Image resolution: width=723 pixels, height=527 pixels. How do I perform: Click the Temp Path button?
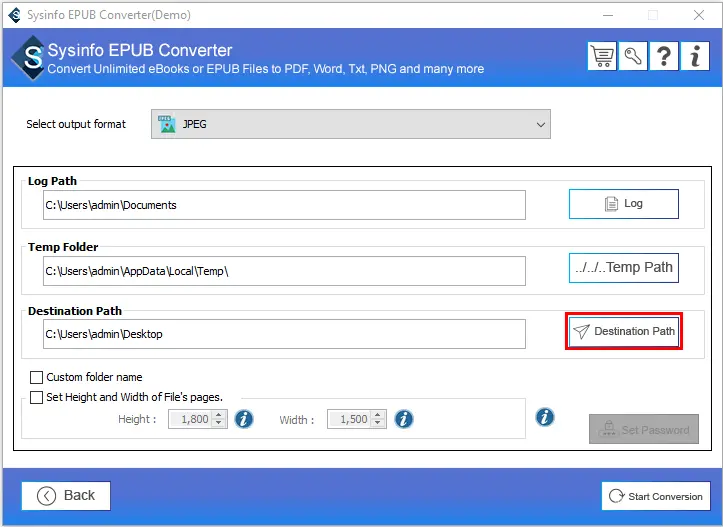pyautogui.click(x=624, y=267)
